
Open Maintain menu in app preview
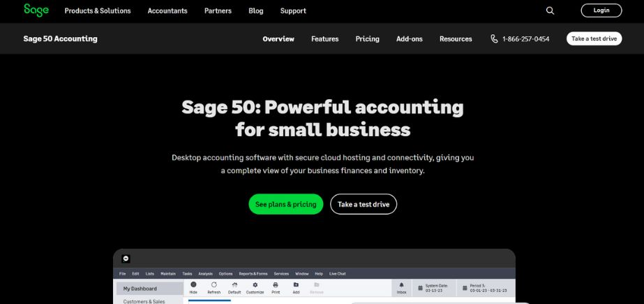pyautogui.click(x=168, y=273)
